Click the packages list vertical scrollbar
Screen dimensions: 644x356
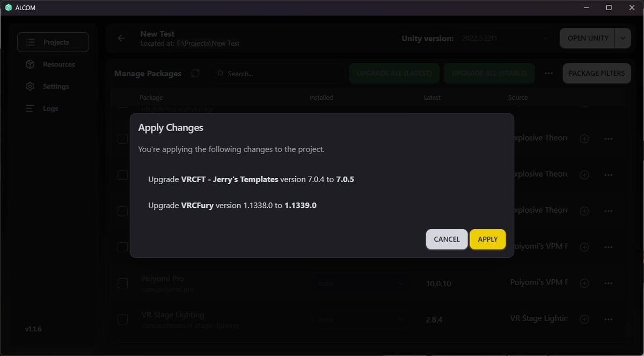click(x=628, y=329)
